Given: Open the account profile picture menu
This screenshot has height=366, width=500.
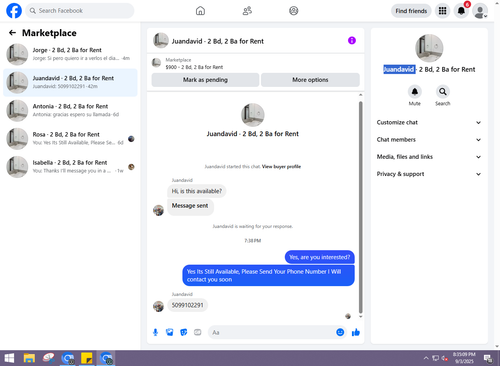Looking at the screenshot, I should click(480, 11).
